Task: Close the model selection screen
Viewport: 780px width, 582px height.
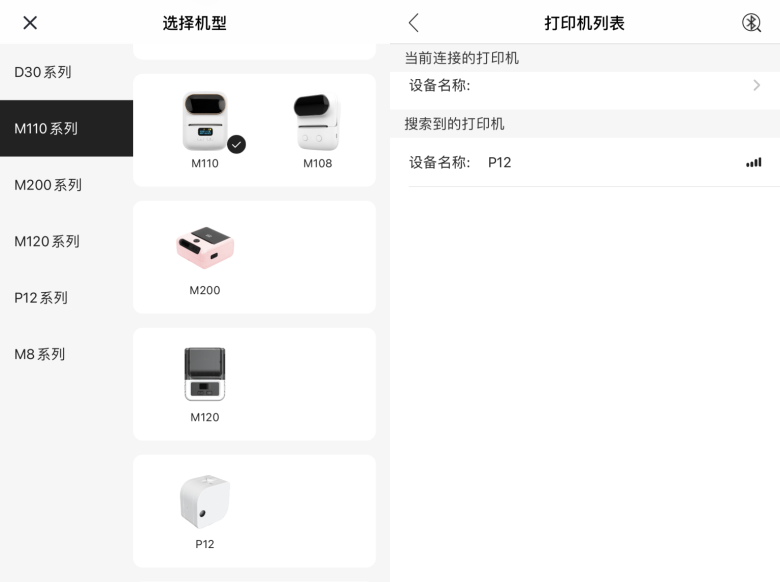Action: 30,22
